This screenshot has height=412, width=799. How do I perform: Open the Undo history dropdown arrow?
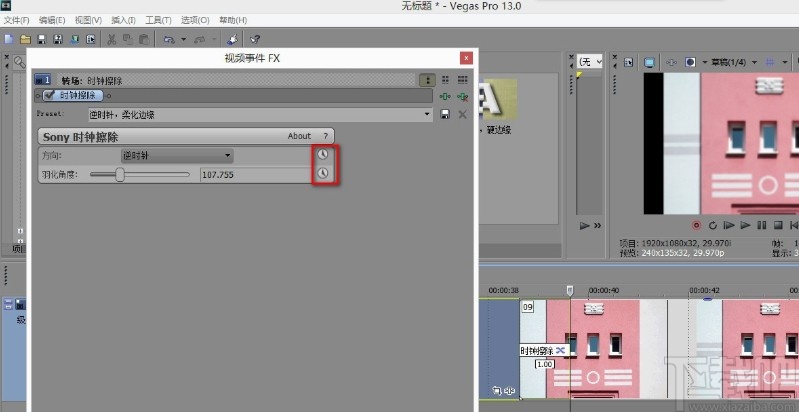[183, 39]
